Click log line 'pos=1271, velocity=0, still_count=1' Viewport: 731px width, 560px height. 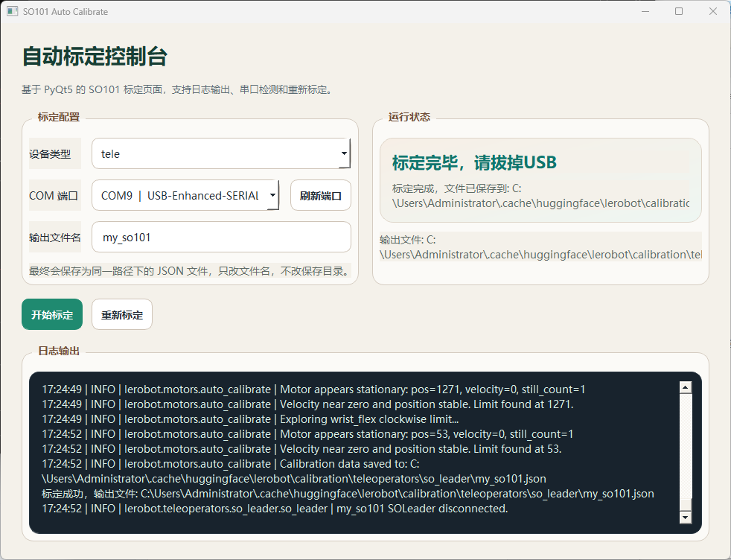(313, 389)
